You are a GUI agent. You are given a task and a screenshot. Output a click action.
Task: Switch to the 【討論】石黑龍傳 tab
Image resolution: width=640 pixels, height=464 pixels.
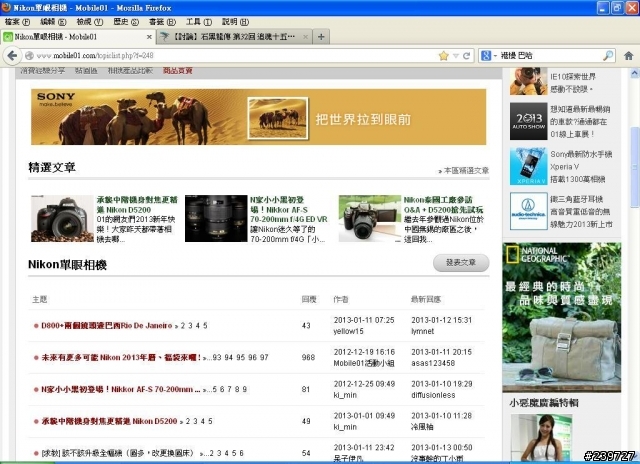(233, 37)
